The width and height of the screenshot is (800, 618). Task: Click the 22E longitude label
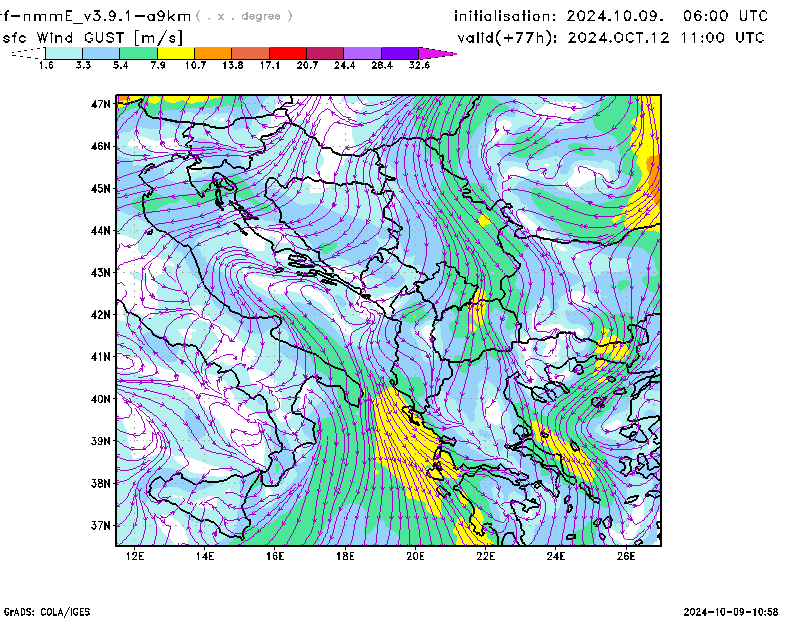point(486,556)
